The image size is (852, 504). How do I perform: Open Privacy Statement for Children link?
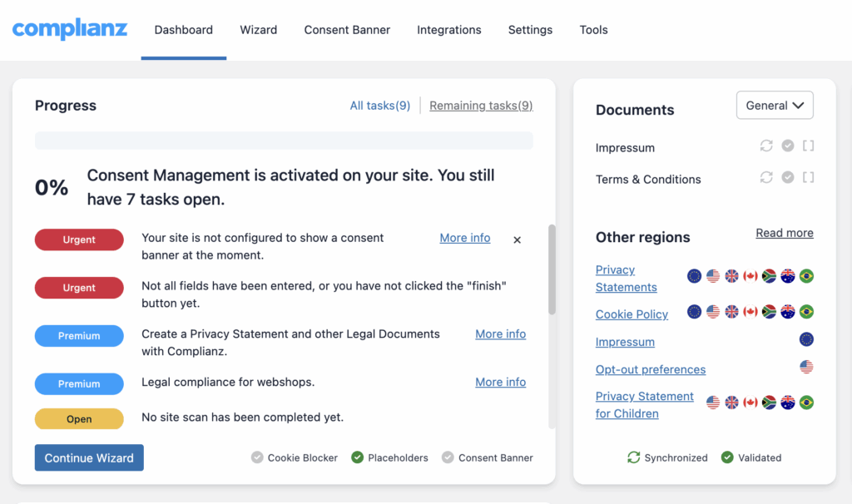(645, 405)
